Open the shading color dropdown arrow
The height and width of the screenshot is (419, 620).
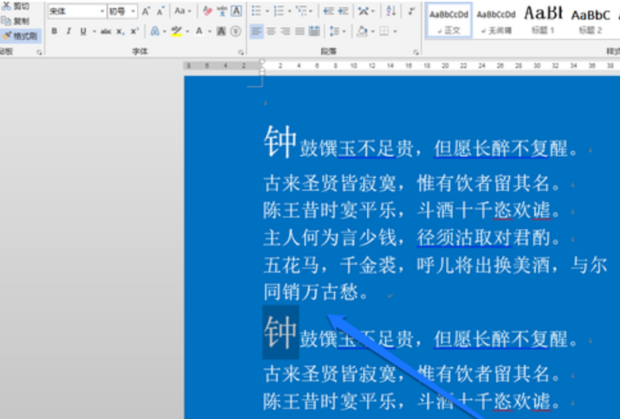373,31
